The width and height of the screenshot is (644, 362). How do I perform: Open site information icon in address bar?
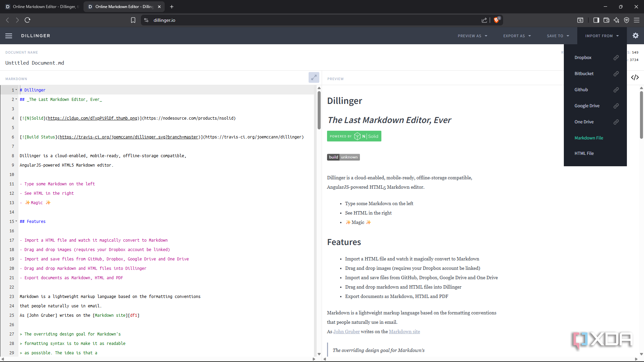tap(146, 20)
